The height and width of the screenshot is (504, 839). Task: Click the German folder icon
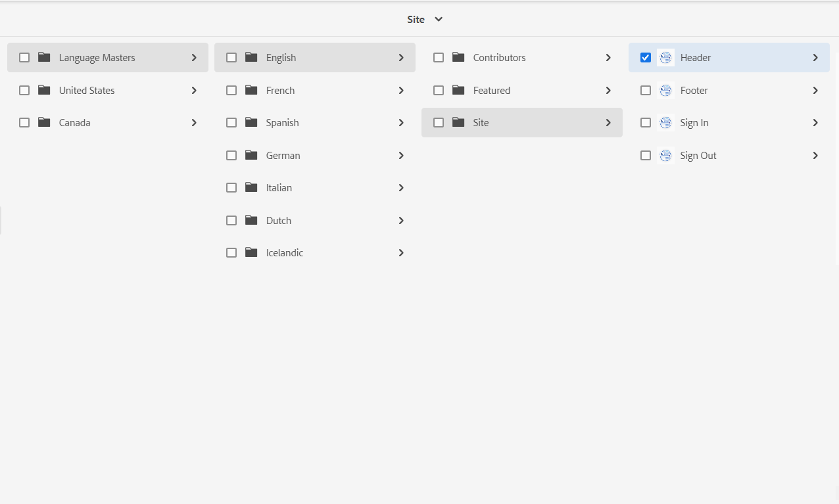[x=251, y=155]
